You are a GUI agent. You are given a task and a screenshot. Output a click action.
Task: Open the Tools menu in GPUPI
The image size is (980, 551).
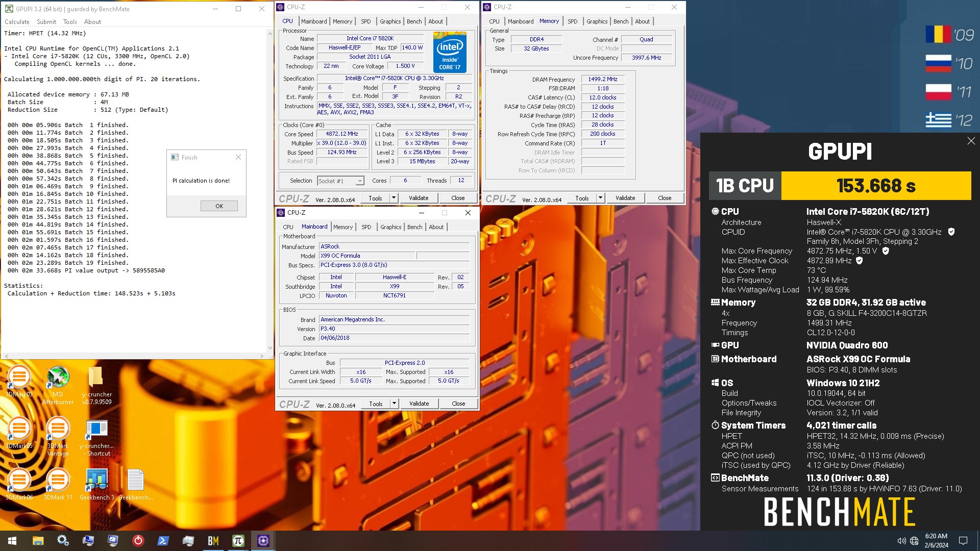tap(70, 22)
